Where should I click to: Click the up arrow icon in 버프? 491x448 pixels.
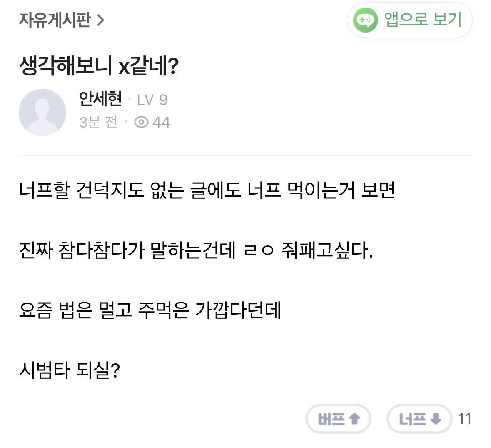click(354, 419)
